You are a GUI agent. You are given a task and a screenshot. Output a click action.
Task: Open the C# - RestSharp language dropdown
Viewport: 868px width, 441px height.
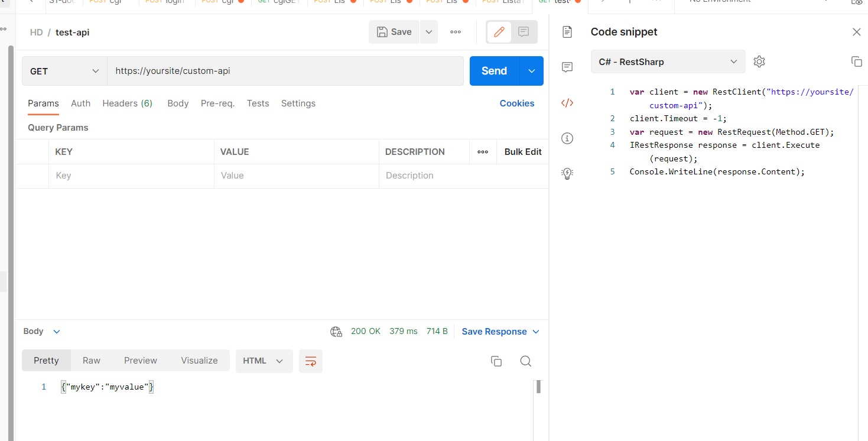point(668,61)
